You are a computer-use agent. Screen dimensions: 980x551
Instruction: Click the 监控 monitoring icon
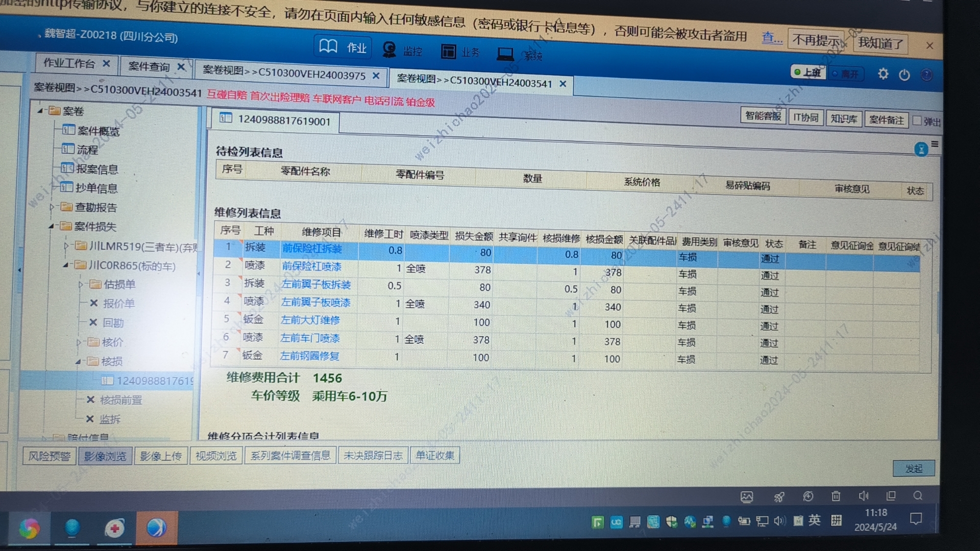390,50
